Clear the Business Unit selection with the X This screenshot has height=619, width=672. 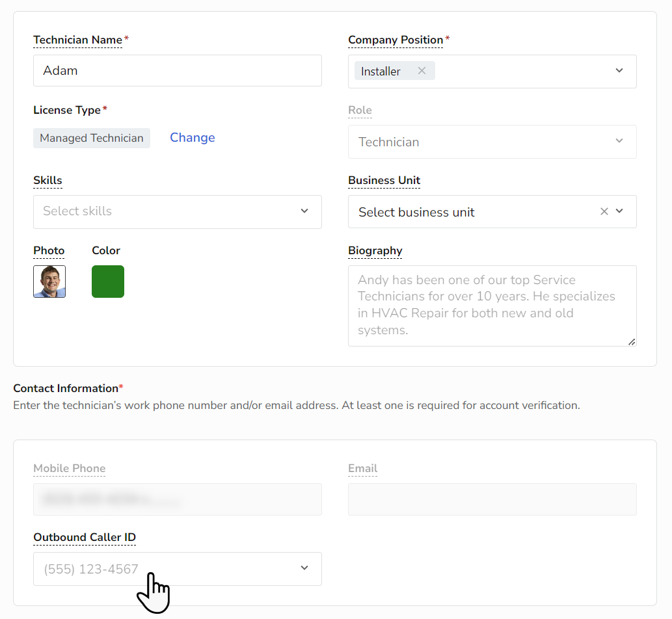click(x=604, y=211)
